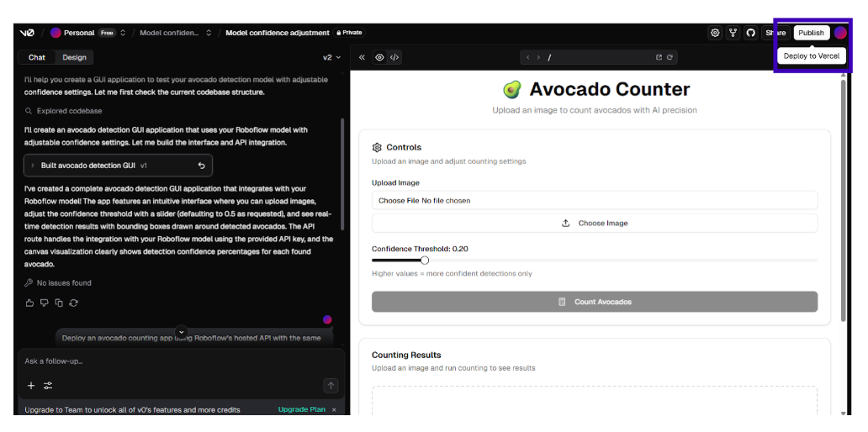Click the Private lock badge
This screenshot has height=432, width=868.
(349, 33)
